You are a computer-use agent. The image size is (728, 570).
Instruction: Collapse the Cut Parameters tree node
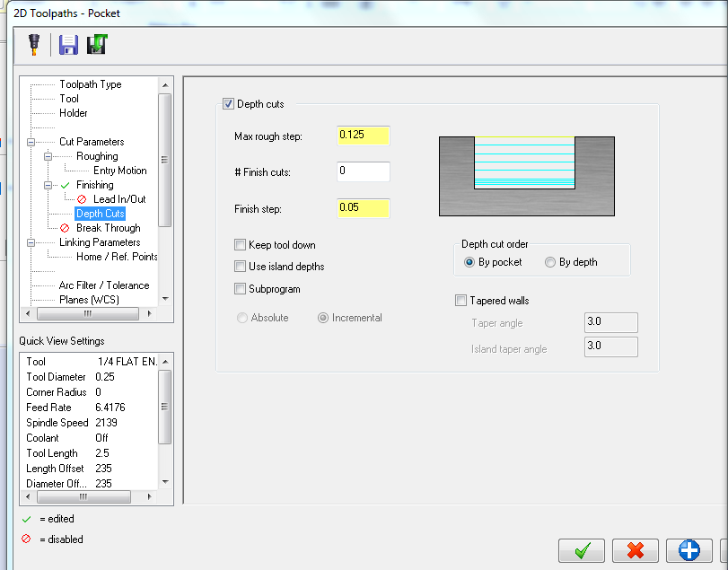32,142
